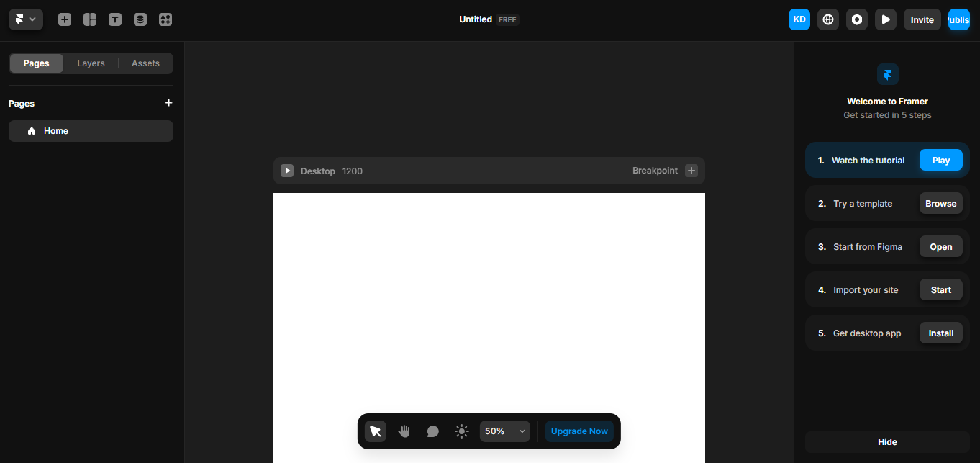
Task: Select the Text tool icon
Action: [x=115, y=19]
